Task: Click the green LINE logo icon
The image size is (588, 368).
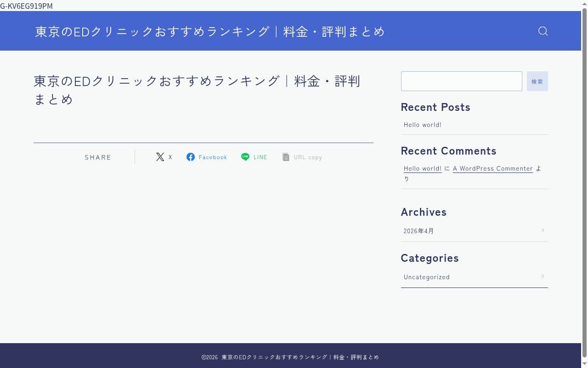Action: [x=245, y=157]
